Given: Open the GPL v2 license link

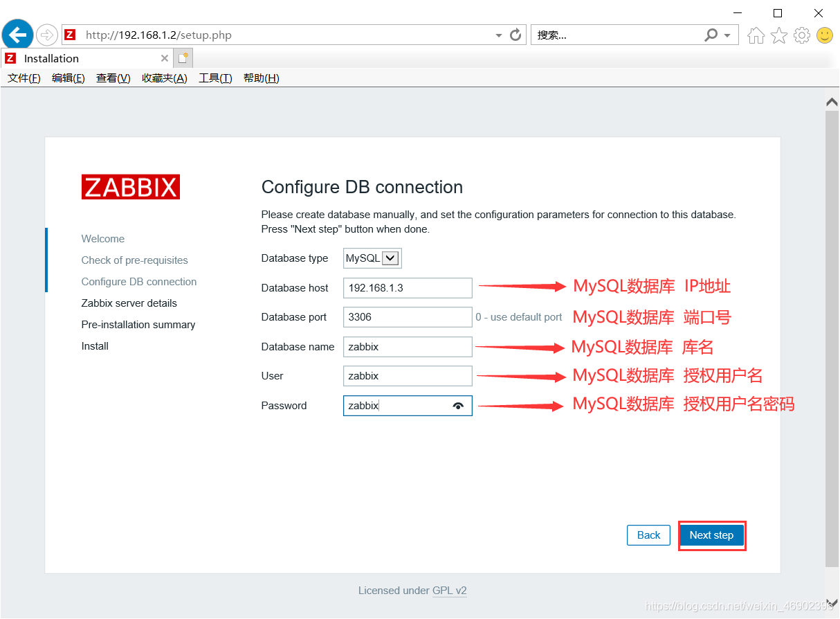Looking at the screenshot, I should [x=450, y=591].
